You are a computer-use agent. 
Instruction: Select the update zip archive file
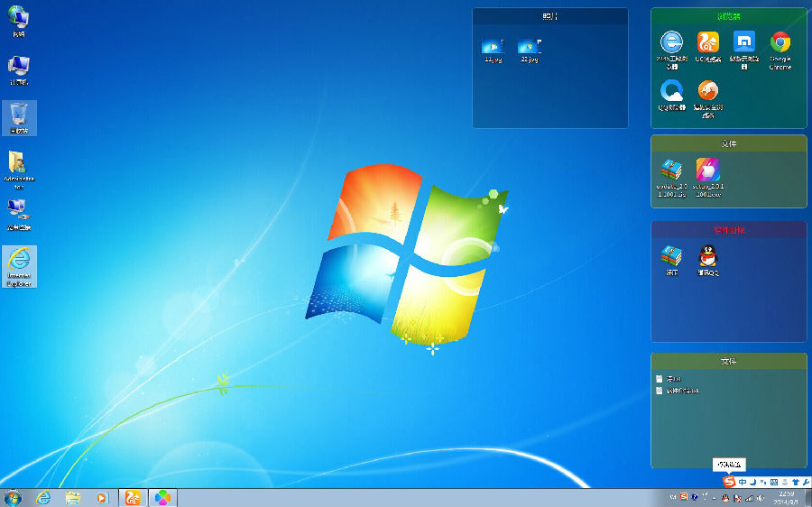[671, 178]
